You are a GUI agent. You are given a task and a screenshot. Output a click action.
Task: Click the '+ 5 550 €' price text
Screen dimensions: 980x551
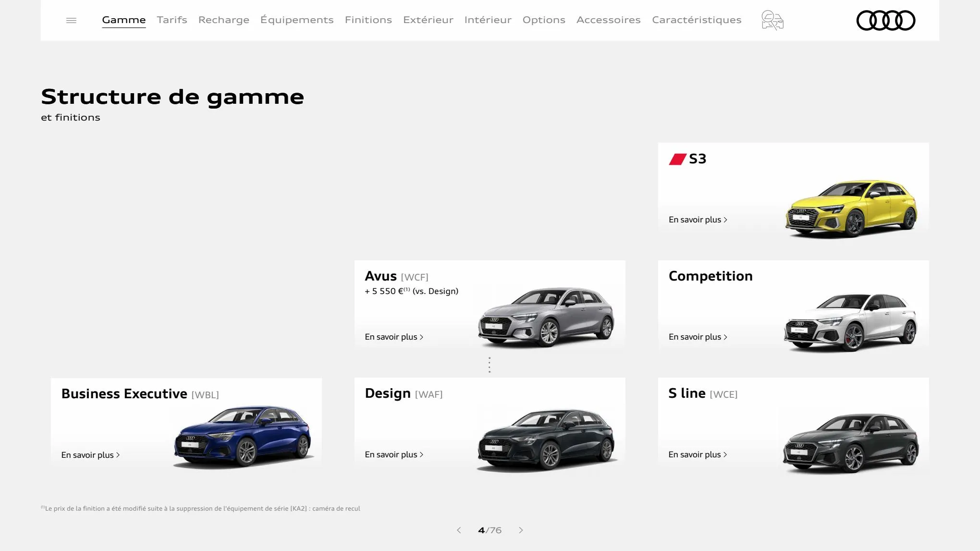pos(411,291)
